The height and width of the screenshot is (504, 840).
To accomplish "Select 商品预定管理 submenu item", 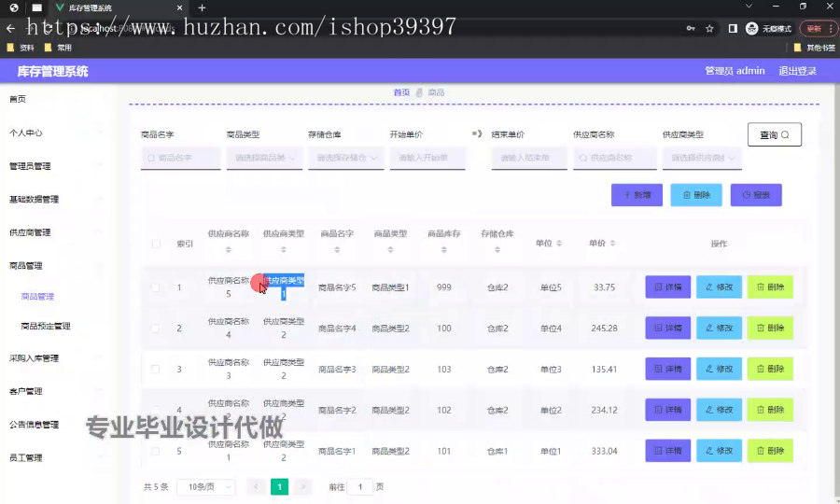I will pos(46,326).
